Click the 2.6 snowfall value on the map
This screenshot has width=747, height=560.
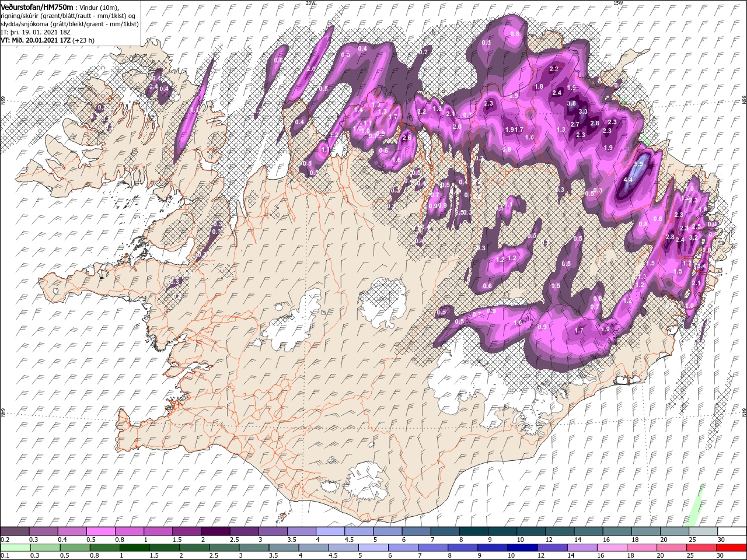(407, 138)
